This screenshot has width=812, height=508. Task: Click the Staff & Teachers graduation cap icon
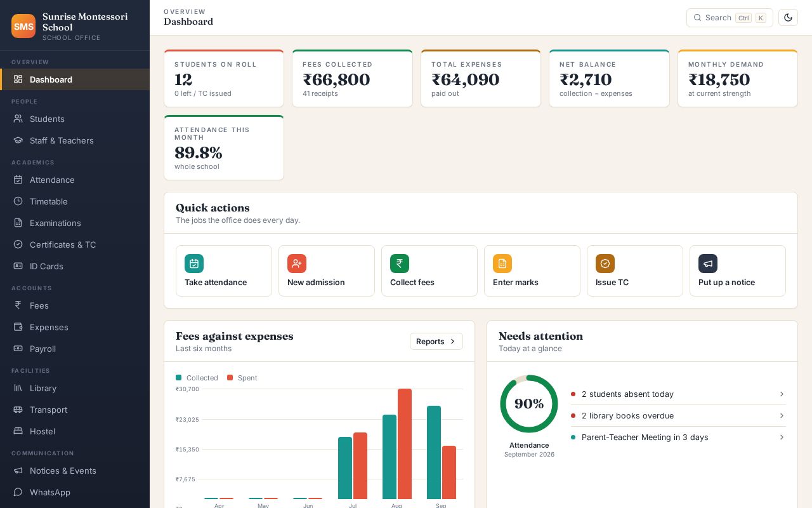tap(18, 140)
